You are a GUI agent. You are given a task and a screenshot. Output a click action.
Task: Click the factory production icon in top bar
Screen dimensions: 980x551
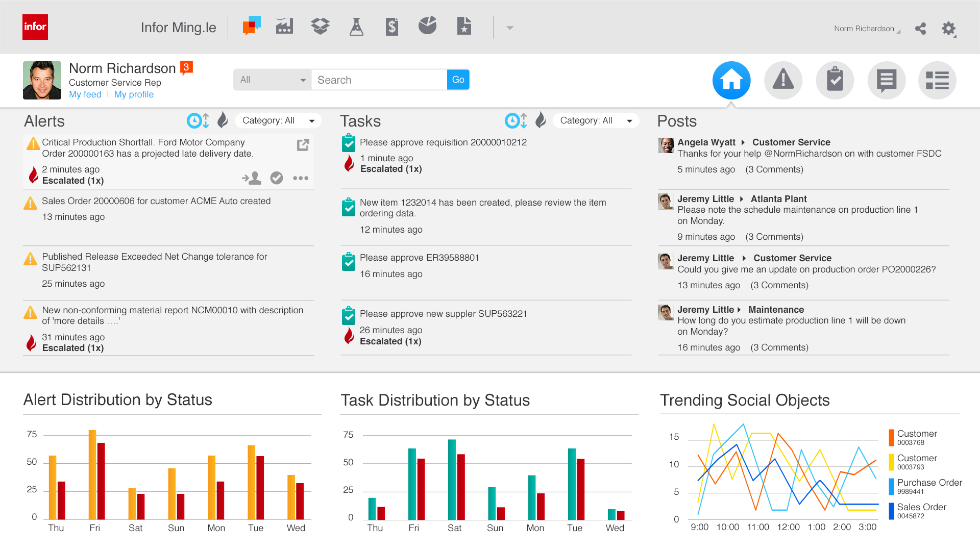[284, 27]
